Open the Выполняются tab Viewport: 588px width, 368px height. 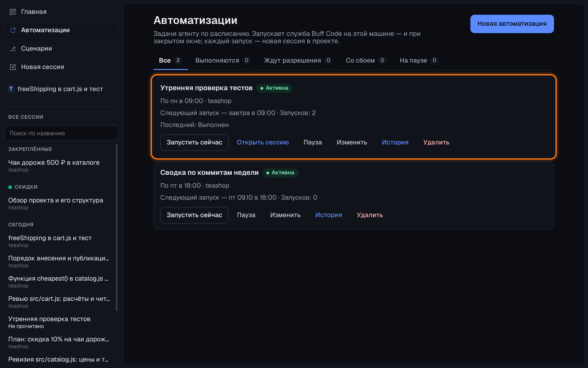[x=223, y=60]
